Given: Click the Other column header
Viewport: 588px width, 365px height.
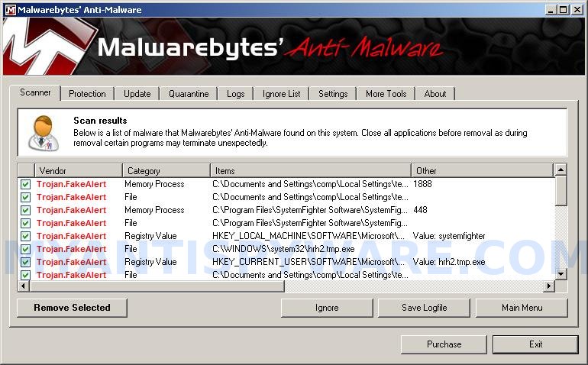Looking at the screenshot, I should coord(483,171).
